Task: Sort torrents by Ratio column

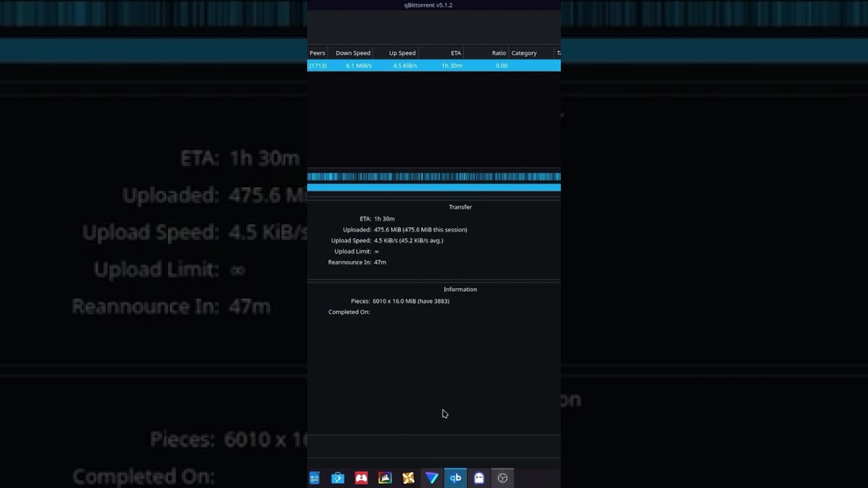Action: pyautogui.click(x=499, y=53)
